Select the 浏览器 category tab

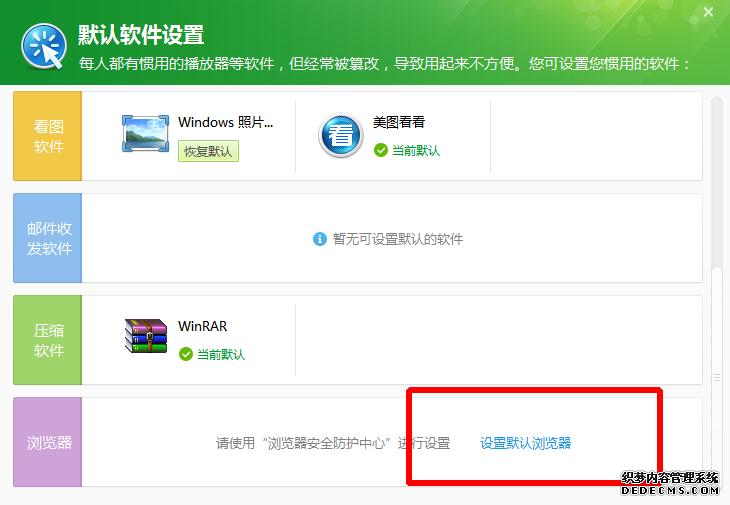[x=48, y=442]
